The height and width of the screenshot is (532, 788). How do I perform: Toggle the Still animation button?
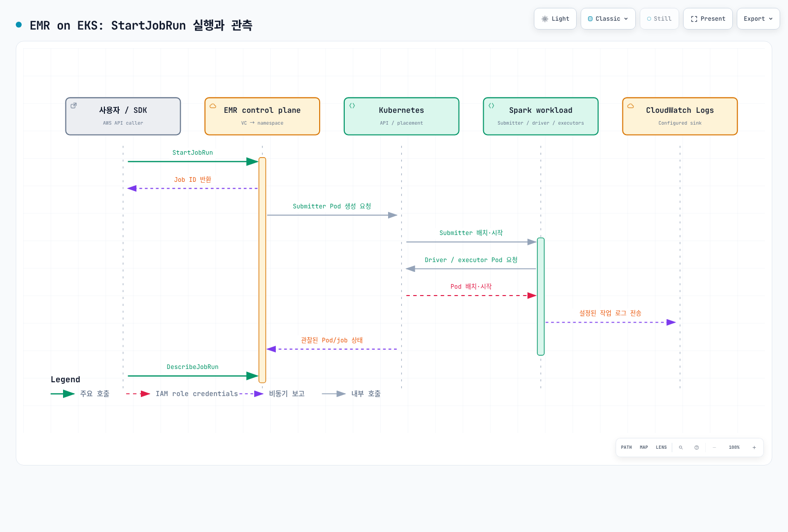[x=659, y=19]
